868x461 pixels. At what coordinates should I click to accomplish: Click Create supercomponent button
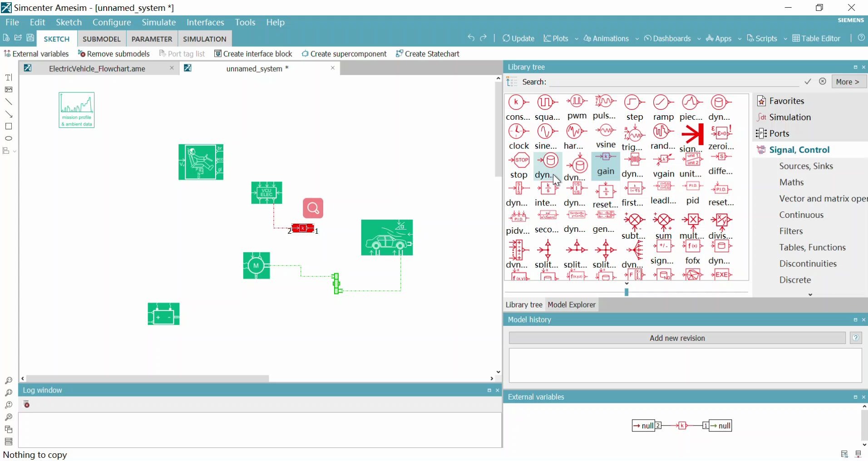pyautogui.click(x=344, y=54)
